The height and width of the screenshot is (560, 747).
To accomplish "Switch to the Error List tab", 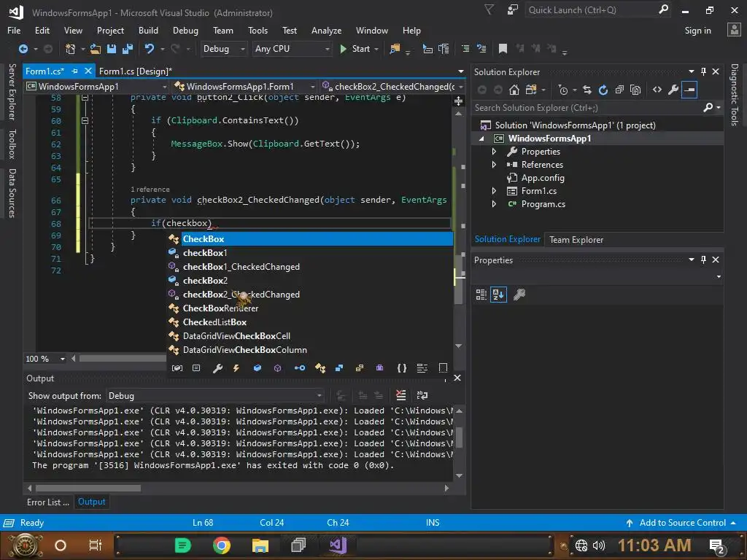I will click(x=48, y=502).
